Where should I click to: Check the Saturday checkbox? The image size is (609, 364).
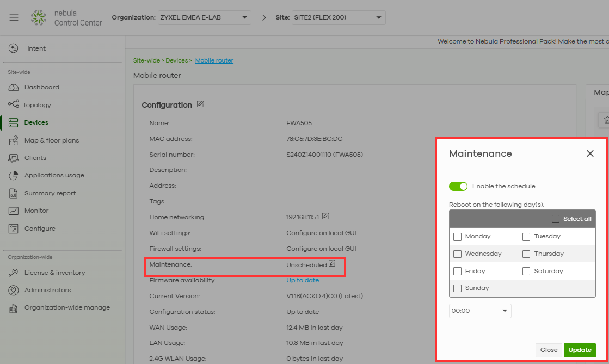526,271
